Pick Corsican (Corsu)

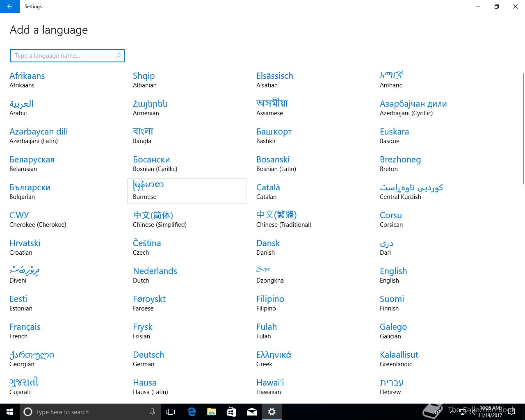click(434, 219)
